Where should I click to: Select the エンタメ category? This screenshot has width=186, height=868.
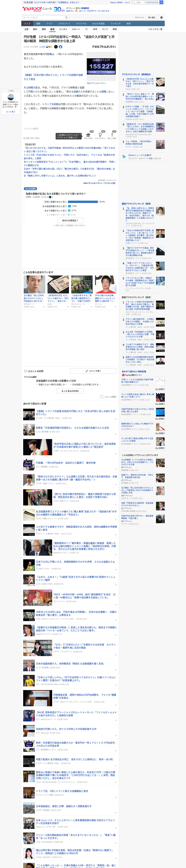(x=63, y=29)
